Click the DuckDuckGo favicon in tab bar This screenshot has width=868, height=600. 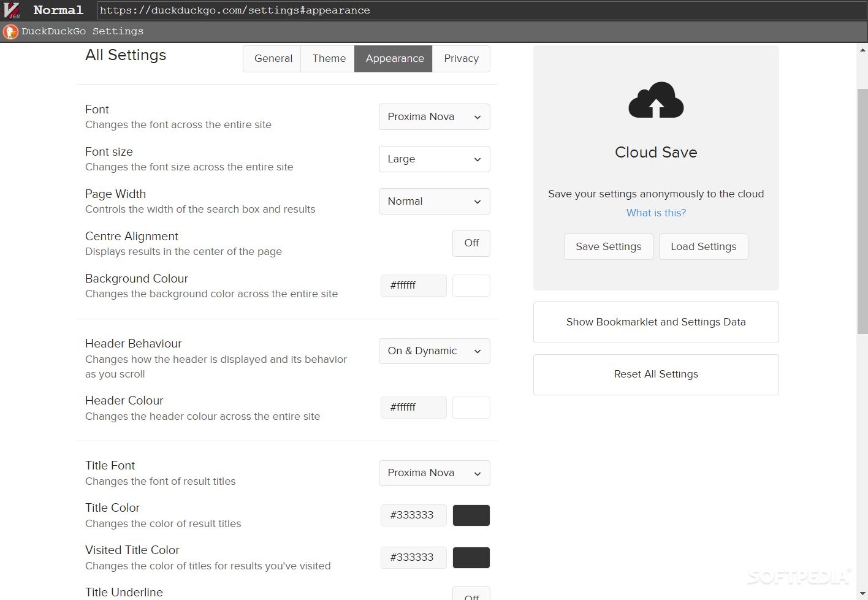(10, 31)
